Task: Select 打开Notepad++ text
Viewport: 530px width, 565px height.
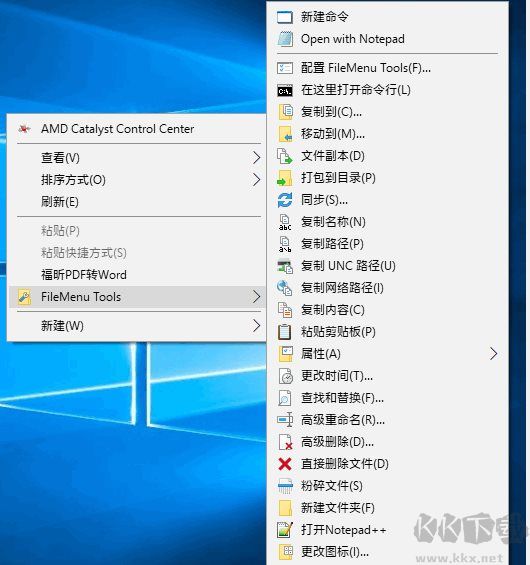Action: (343, 530)
